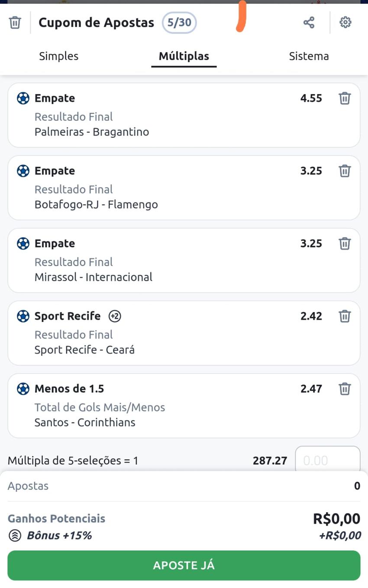The width and height of the screenshot is (368, 588).
Task: Click the 5/30 selections counter badge
Action: coord(179,23)
